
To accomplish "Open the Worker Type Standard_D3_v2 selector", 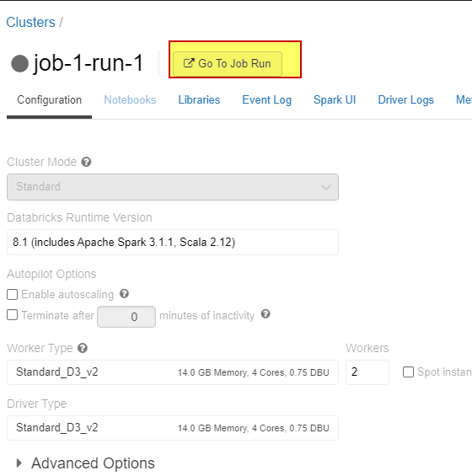I will click(x=173, y=372).
